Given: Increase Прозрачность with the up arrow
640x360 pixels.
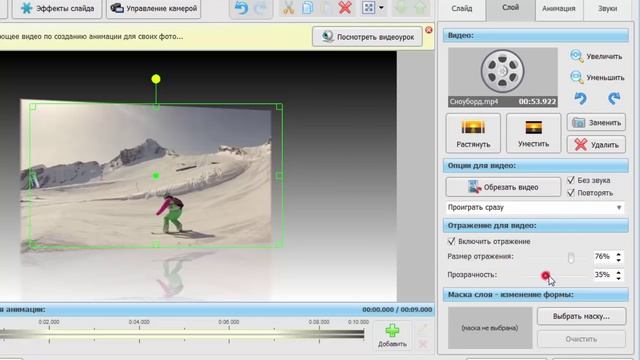Looking at the screenshot, I should 619,272.
